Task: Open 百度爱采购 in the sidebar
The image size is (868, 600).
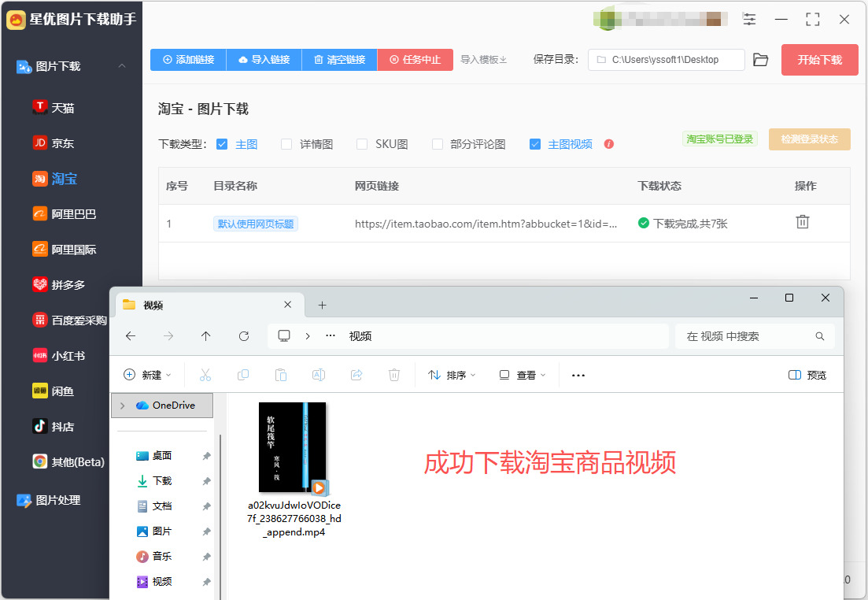Action: (70, 320)
